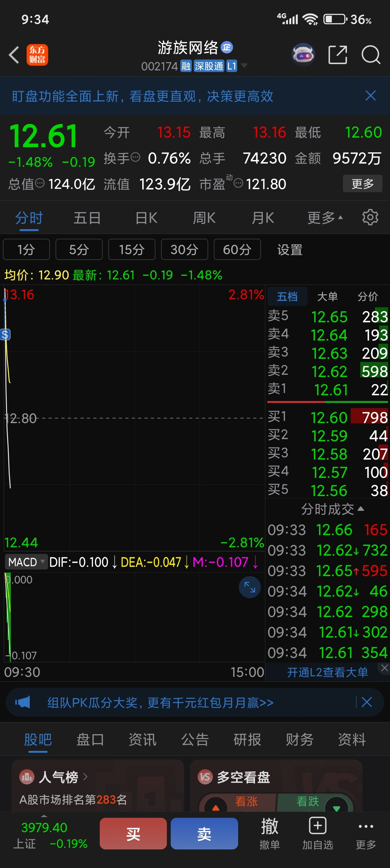Close the 盯盘功能 banner
The width and height of the screenshot is (390, 868).
[370, 96]
